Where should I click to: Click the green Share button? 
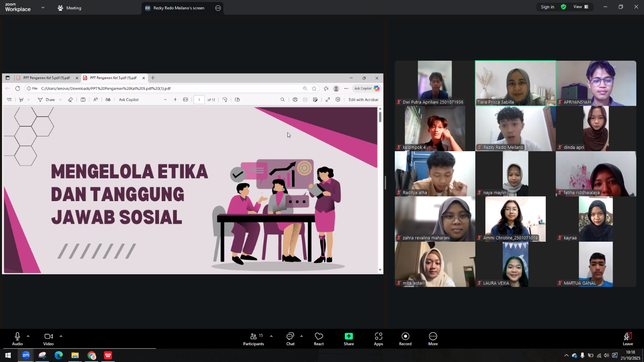pyautogui.click(x=349, y=339)
